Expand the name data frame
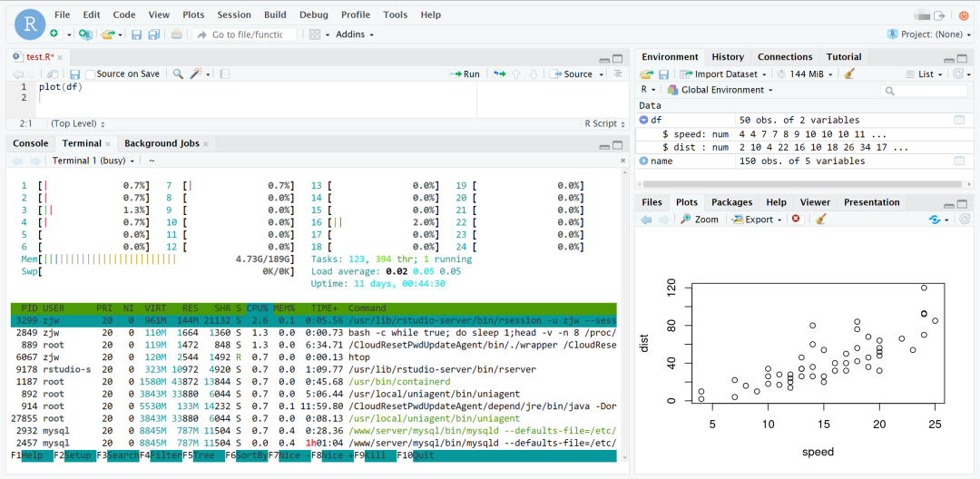Viewport: 980px width, 479px height. point(644,161)
